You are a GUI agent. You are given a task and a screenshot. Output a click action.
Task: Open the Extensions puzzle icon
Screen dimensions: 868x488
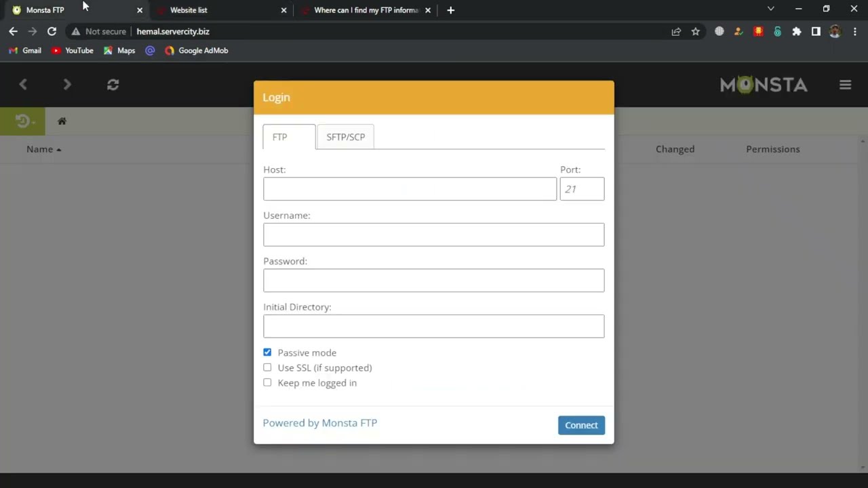(x=797, y=31)
